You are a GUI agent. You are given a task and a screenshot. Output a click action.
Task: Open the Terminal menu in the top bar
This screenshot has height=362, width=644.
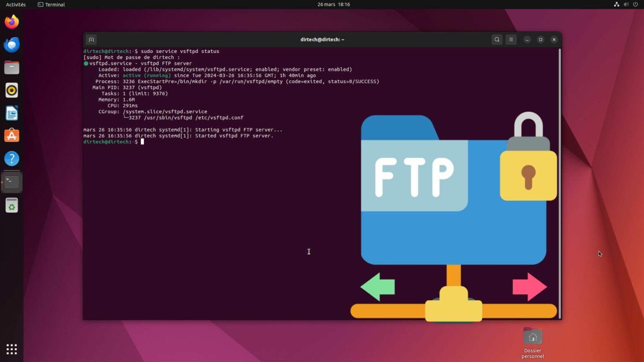click(51, 4)
